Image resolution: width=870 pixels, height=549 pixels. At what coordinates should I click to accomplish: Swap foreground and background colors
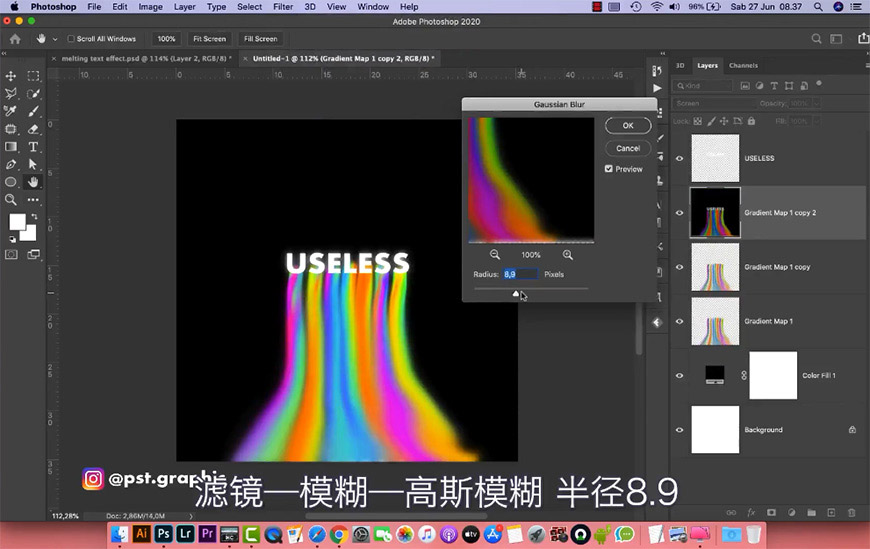(x=34, y=216)
